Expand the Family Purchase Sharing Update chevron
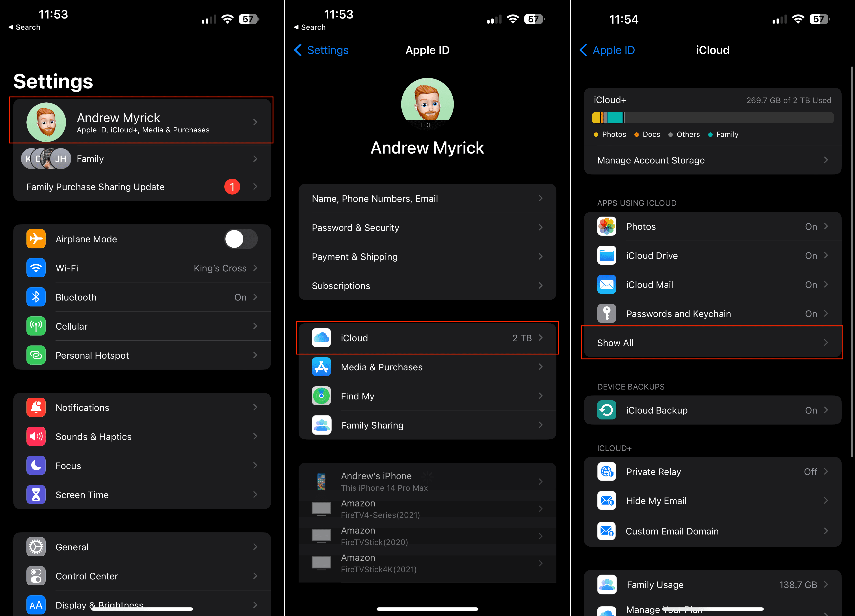Image resolution: width=855 pixels, height=616 pixels. 255,187
